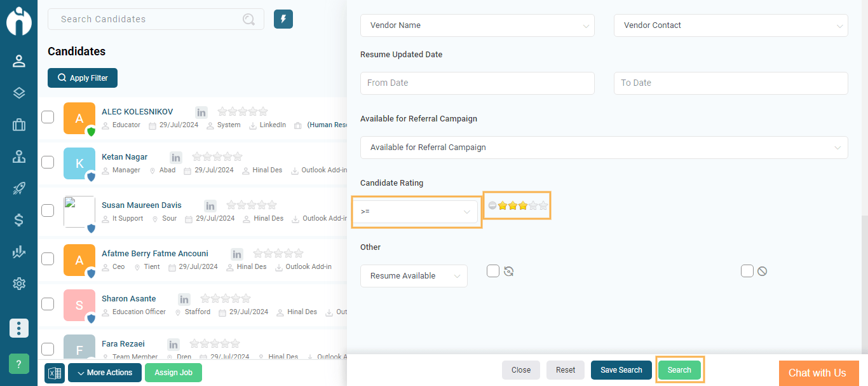
Task: Click the Save Search button
Action: tap(621, 370)
